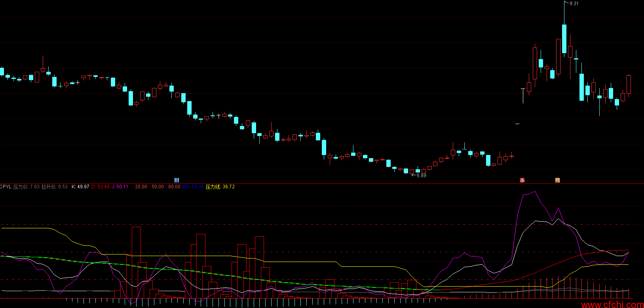
Task: Select the : 50.00 reference level label
Action: [156, 187]
